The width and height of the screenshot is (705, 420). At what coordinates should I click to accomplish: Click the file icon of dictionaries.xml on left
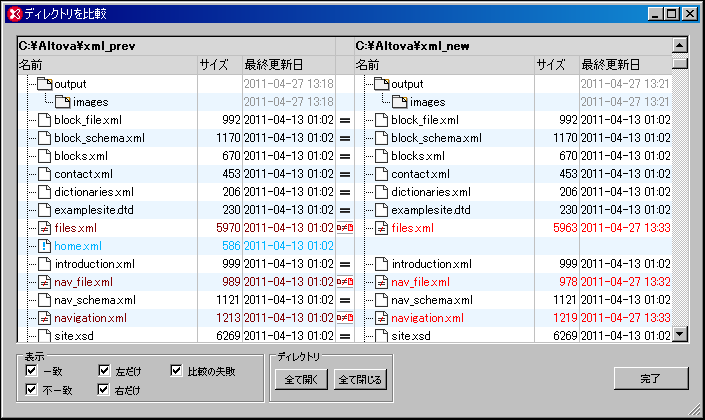tap(45, 192)
